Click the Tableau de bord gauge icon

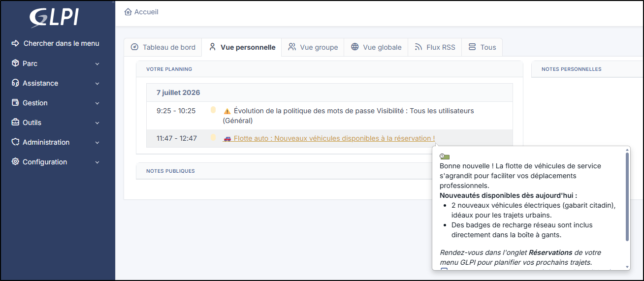tap(134, 47)
